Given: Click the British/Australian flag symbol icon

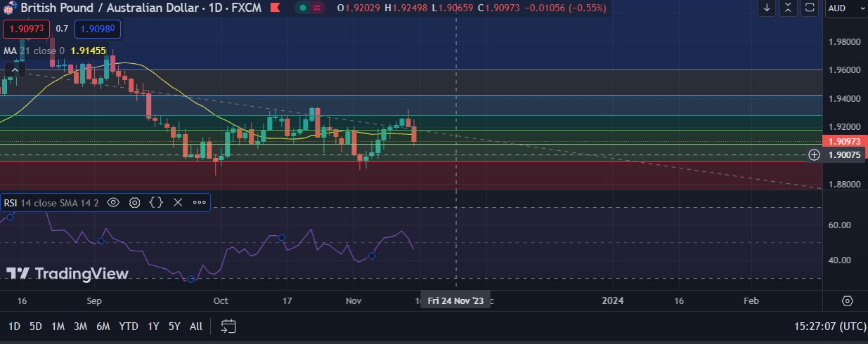Looking at the screenshot, I should [10, 8].
